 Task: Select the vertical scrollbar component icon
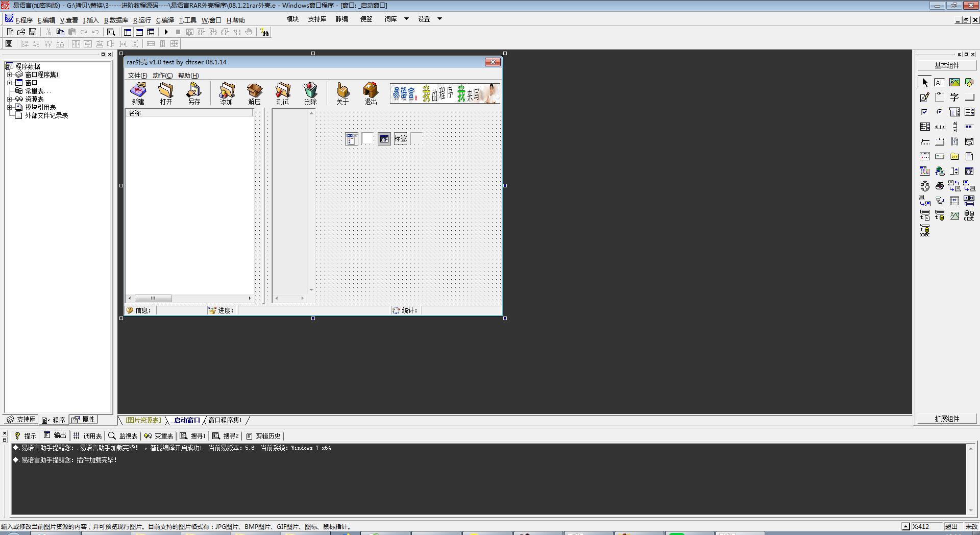coord(954,127)
